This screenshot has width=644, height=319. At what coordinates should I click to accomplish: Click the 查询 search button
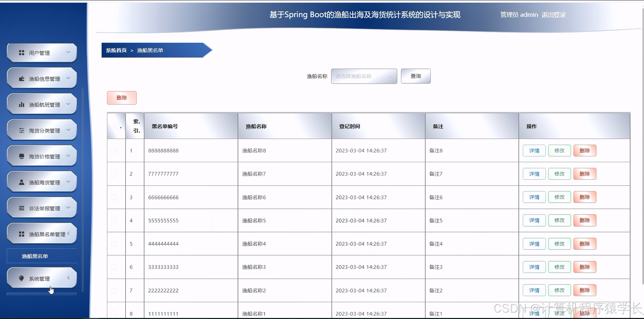[415, 76]
